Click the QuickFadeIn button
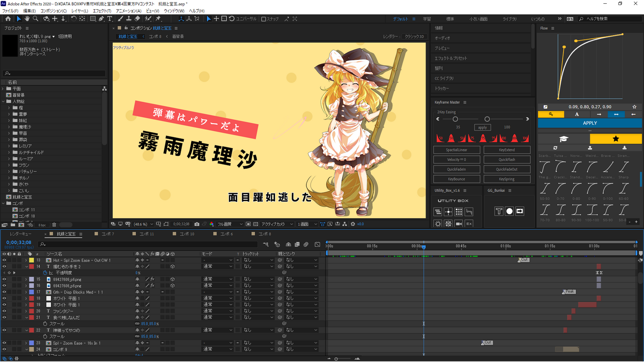 [x=457, y=169]
